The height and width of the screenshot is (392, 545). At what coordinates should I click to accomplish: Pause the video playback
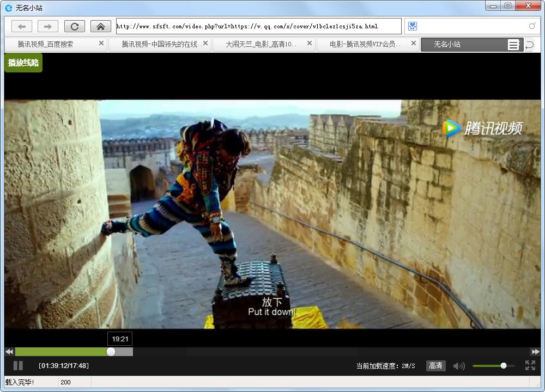pos(18,366)
